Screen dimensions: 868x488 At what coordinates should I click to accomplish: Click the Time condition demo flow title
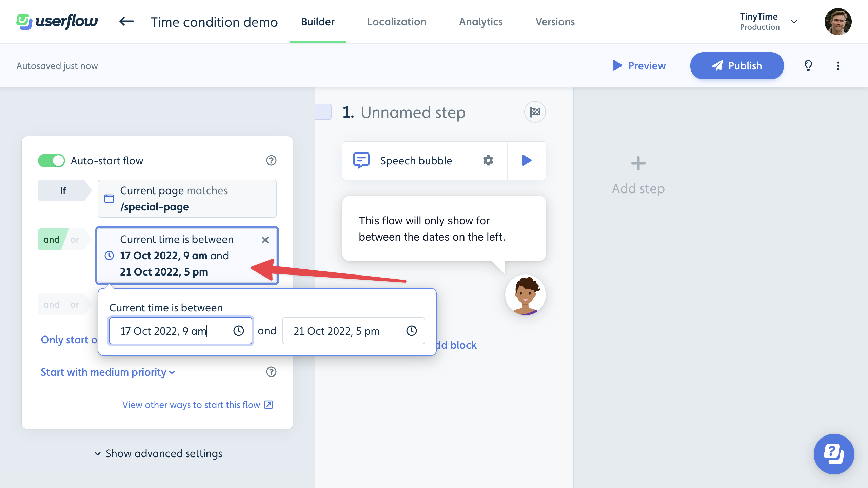pyautogui.click(x=214, y=22)
